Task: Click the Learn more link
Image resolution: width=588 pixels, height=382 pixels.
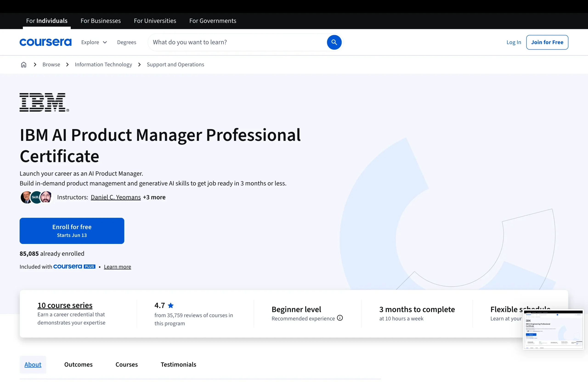Action: tap(117, 267)
